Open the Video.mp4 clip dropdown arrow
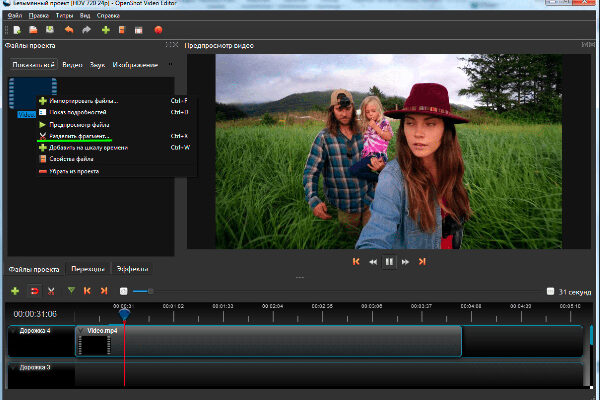Screen dimensions: 600x400 click(82, 330)
